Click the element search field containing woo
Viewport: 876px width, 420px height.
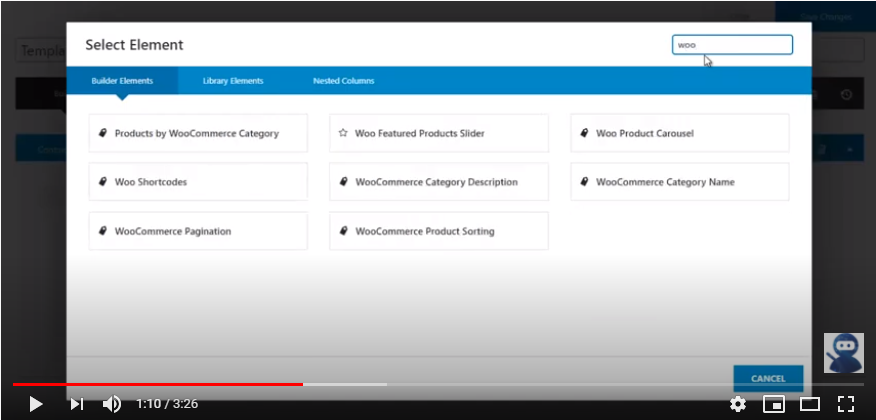coord(732,45)
